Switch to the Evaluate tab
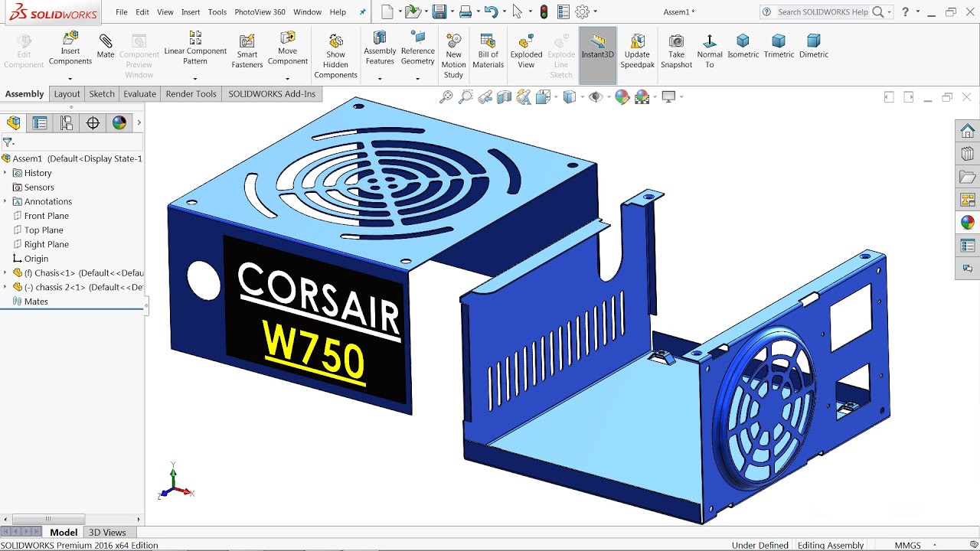This screenshot has height=551, width=980. [139, 94]
